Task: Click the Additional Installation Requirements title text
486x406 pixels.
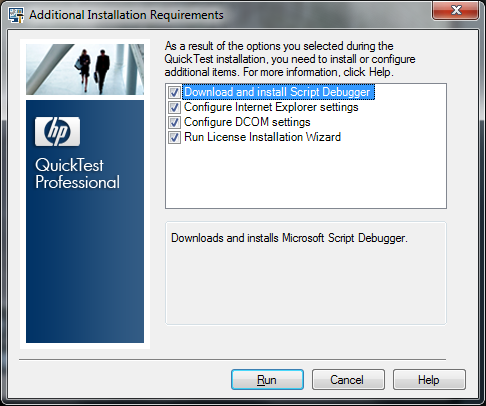Action: pos(126,15)
